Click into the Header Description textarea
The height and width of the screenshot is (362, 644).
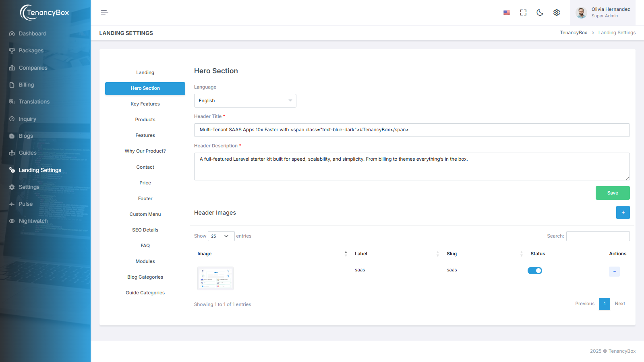412,166
